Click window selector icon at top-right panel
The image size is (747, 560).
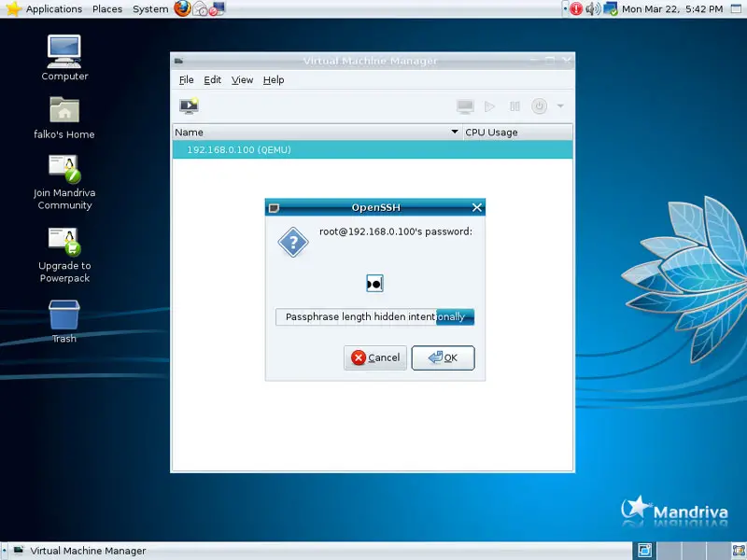pos(736,8)
